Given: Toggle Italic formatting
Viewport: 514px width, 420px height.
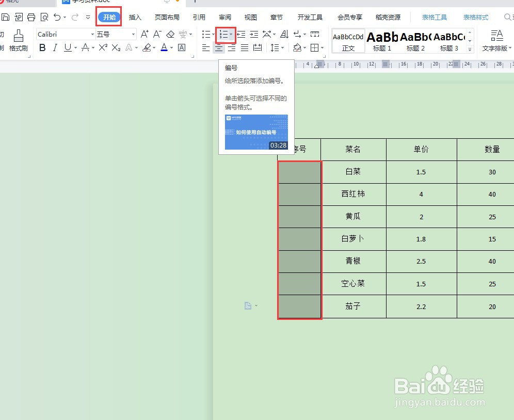Looking at the screenshot, I should (54, 47).
